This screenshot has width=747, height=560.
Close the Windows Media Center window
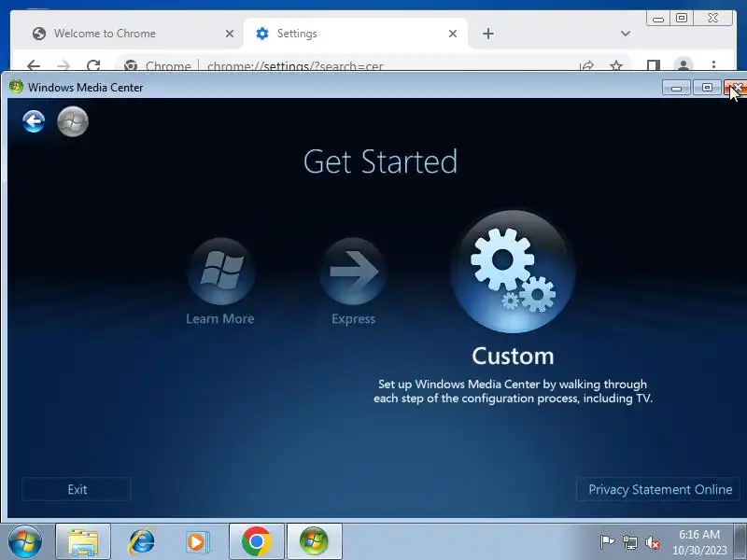[736, 88]
